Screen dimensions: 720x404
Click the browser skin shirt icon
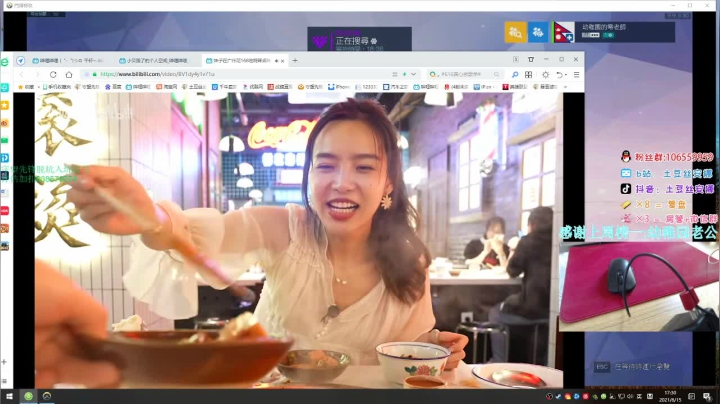click(x=531, y=60)
